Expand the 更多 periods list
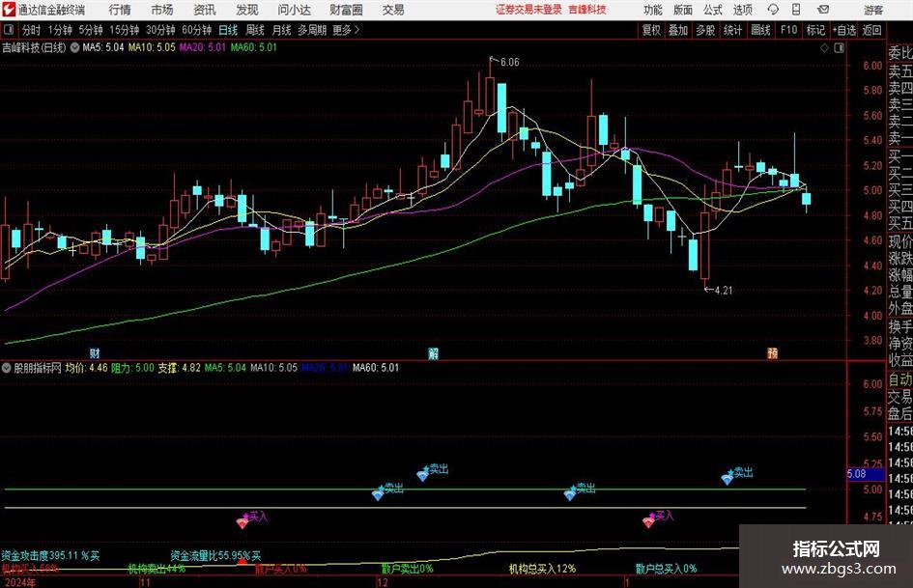913x588 pixels. (346, 30)
